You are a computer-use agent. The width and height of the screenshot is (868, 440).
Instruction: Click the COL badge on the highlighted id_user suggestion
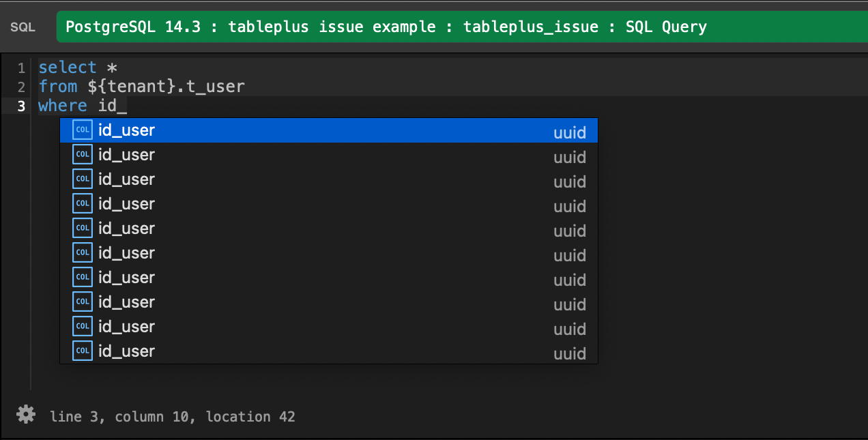[82, 130]
